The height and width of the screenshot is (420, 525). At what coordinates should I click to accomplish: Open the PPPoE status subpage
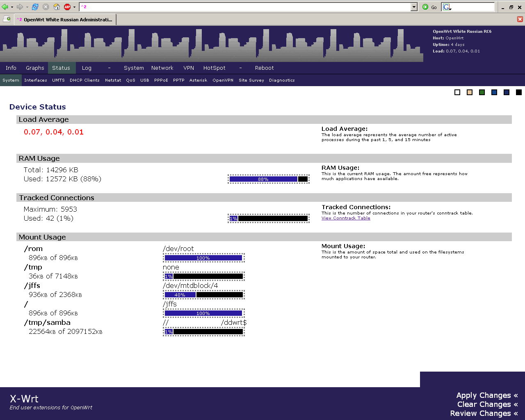click(161, 80)
